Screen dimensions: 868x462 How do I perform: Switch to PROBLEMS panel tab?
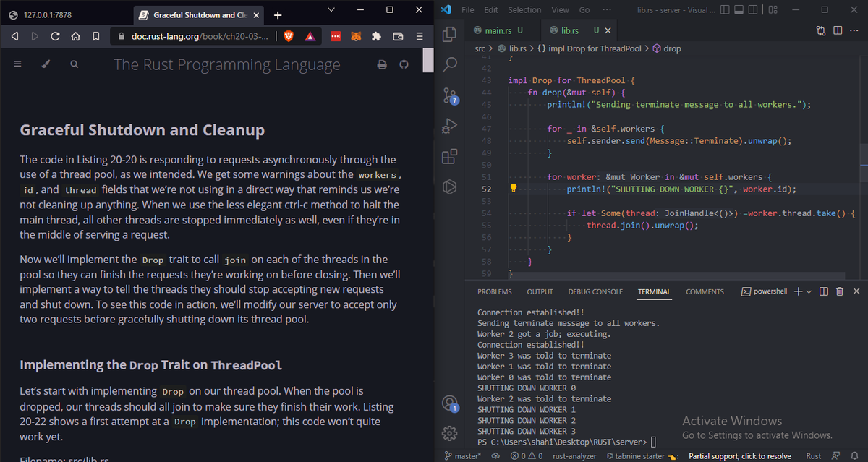[495, 291]
